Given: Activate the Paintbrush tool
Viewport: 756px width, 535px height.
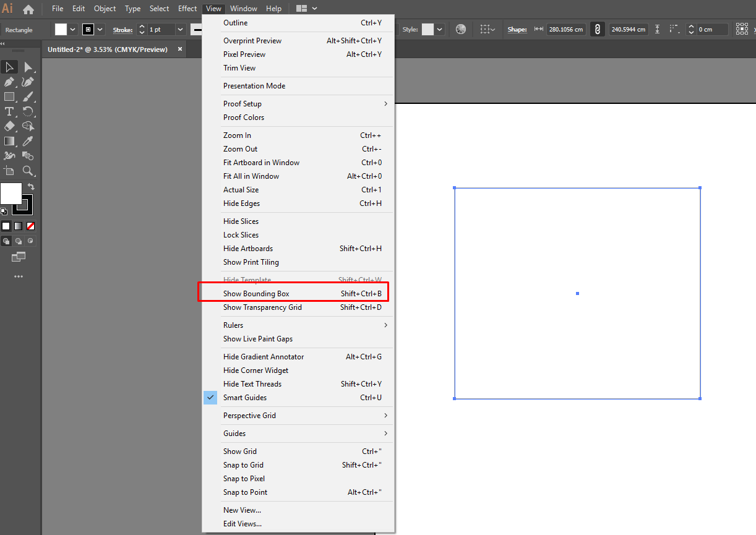Looking at the screenshot, I should click(x=28, y=96).
